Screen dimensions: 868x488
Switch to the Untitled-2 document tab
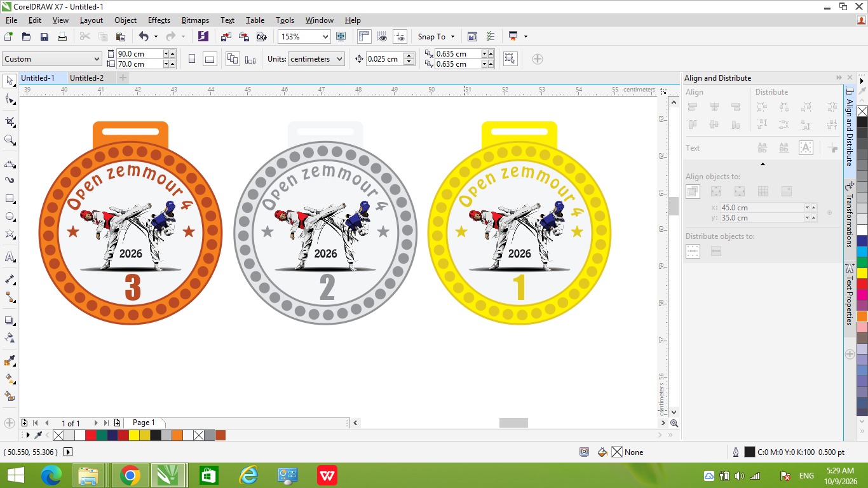click(x=87, y=78)
